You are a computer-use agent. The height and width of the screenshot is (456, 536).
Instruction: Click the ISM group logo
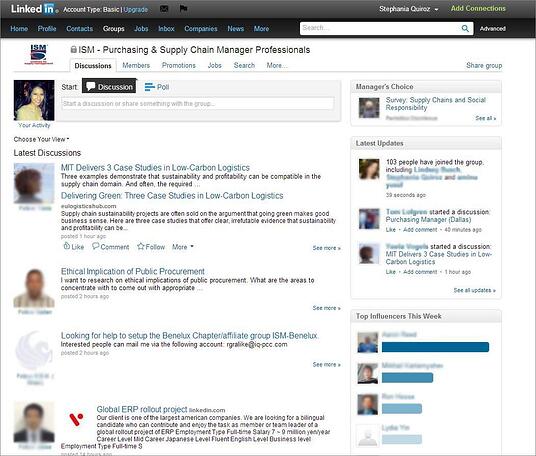pyautogui.click(x=38, y=54)
